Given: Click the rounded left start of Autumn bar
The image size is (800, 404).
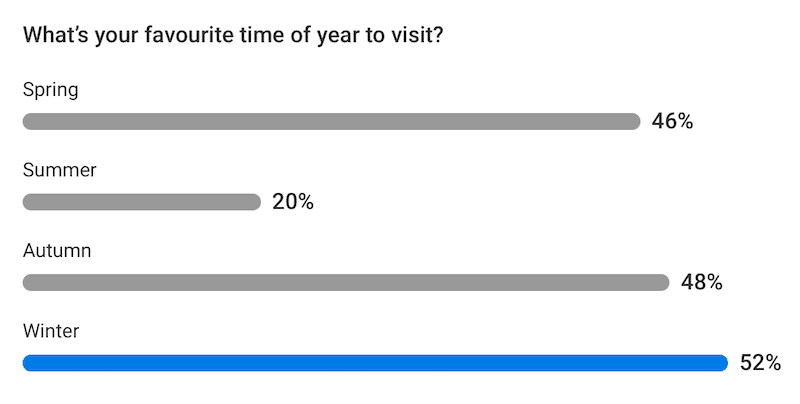Looking at the screenshot, I should pos(29,282).
